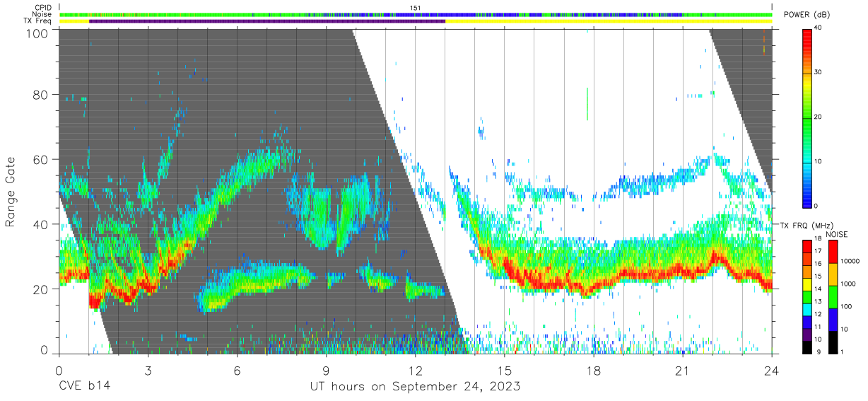Click the 6 tick on UT hours axis
The height and width of the screenshot is (401, 868).
[x=237, y=370]
